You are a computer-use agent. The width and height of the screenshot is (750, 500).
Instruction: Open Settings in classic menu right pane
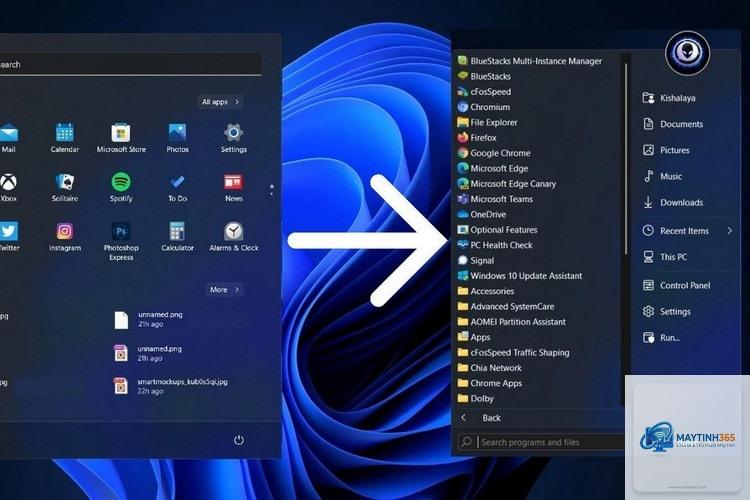tap(666, 311)
